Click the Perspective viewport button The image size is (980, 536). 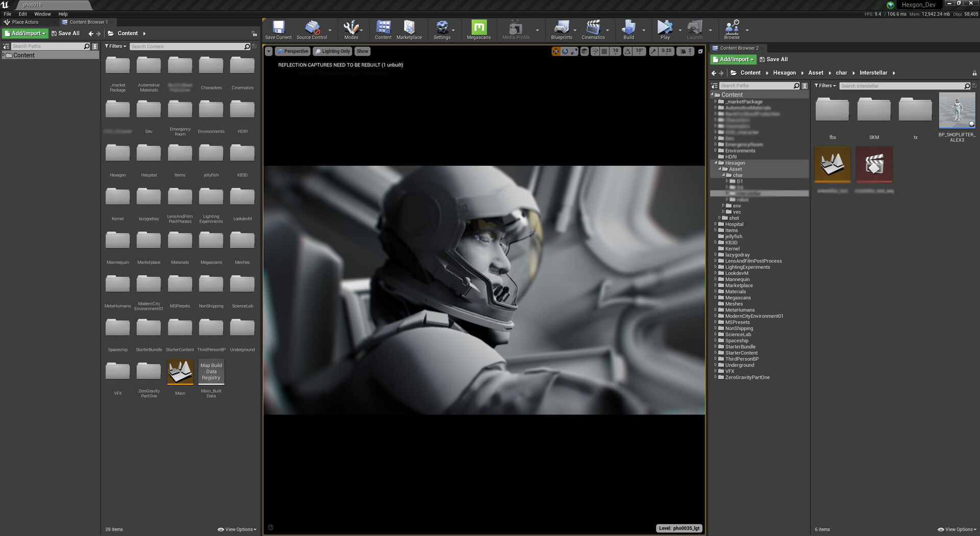click(x=292, y=52)
